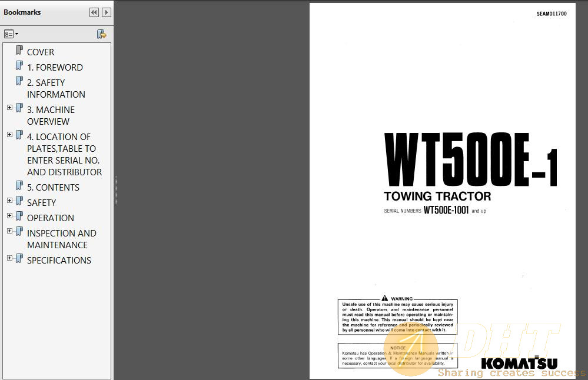Viewport: 588px width, 380px height.
Task: Open the 5. CONTENTS bookmark
Action: click(x=53, y=188)
